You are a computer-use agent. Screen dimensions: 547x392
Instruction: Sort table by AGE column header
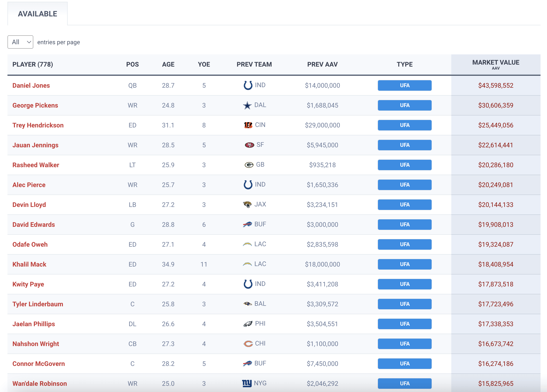click(168, 64)
